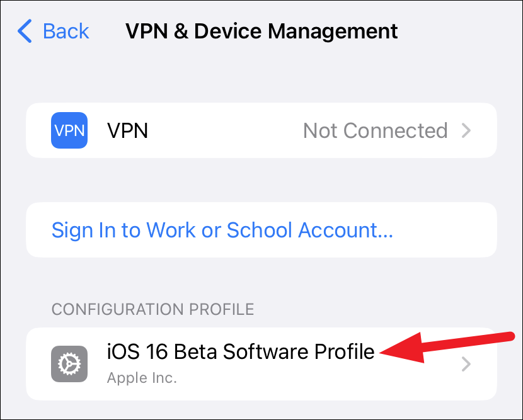This screenshot has height=420, width=523.
Task: Tap the blue VPN app icon
Action: tap(69, 130)
